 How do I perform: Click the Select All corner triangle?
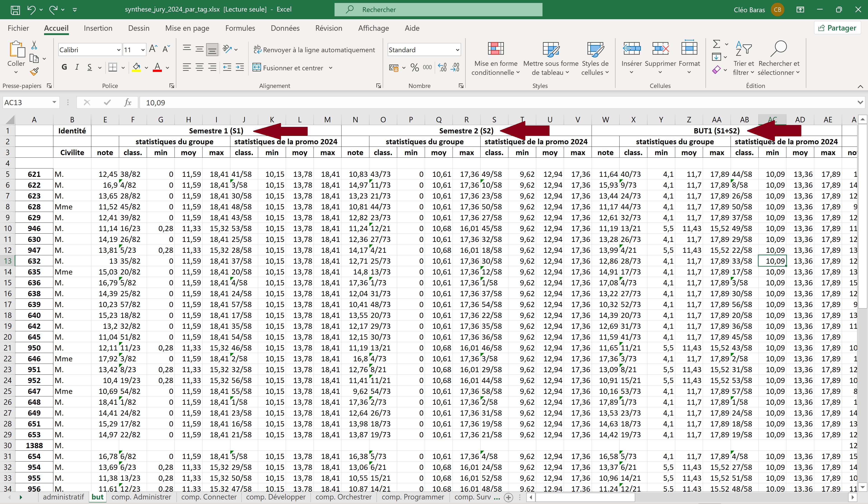point(10,120)
